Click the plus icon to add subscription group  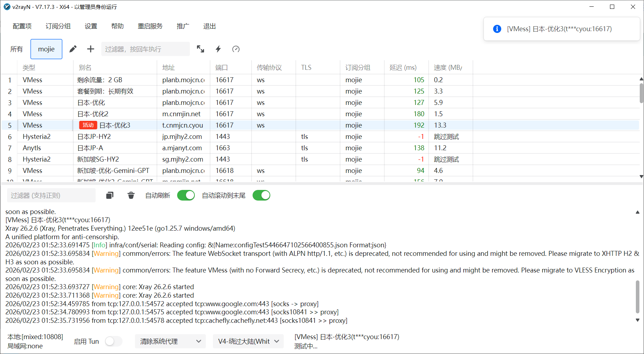pos(91,49)
